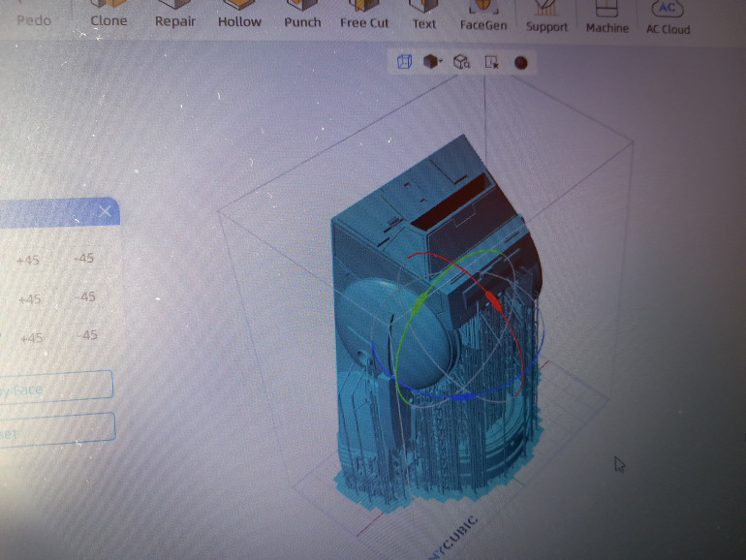
Task: Click +45 in the top rotation row
Action: 27,261
